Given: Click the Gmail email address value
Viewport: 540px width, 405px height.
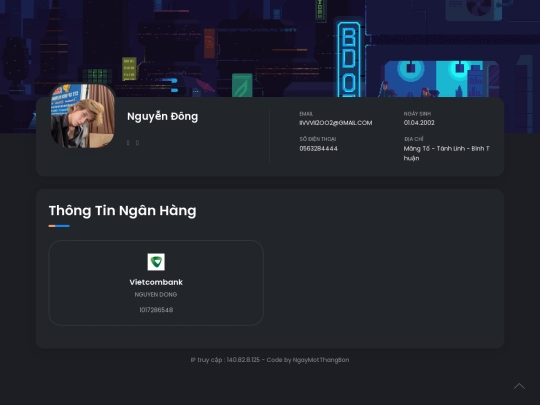Looking at the screenshot, I should point(336,123).
